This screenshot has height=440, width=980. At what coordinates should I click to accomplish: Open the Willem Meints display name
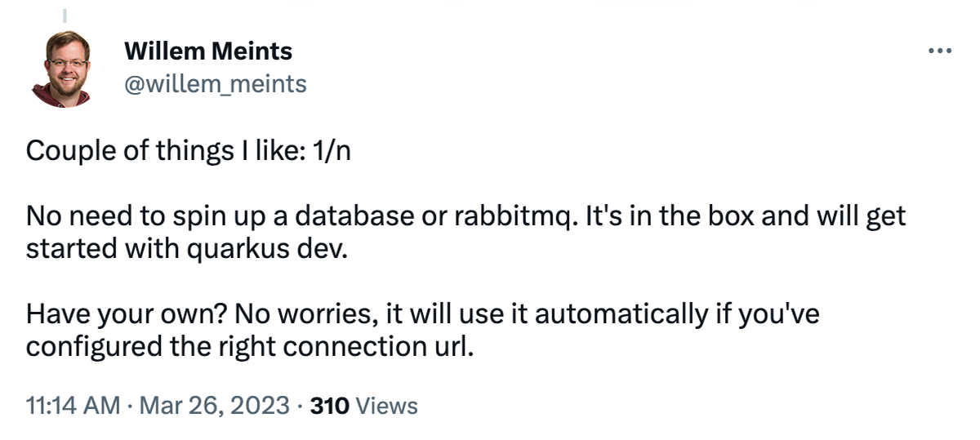208,51
